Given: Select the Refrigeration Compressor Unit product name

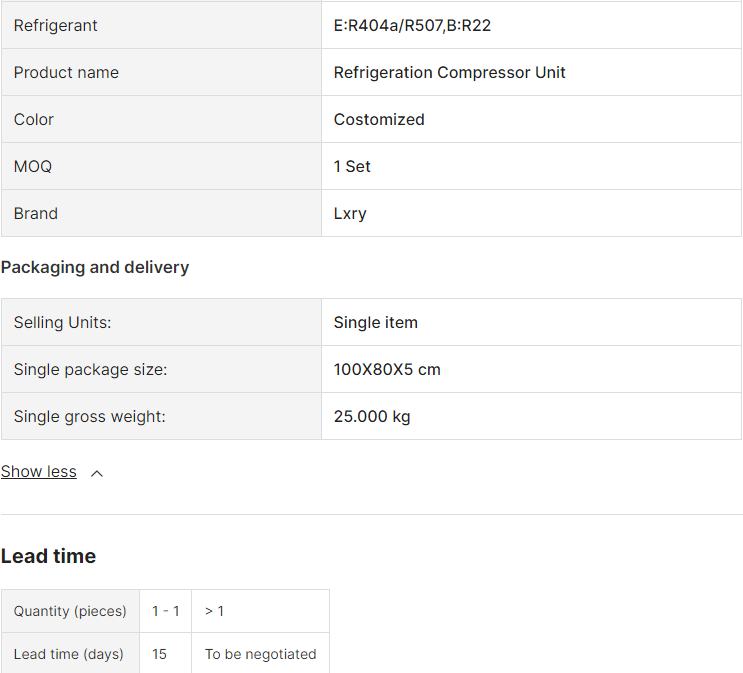Looking at the screenshot, I should [449, 73].
